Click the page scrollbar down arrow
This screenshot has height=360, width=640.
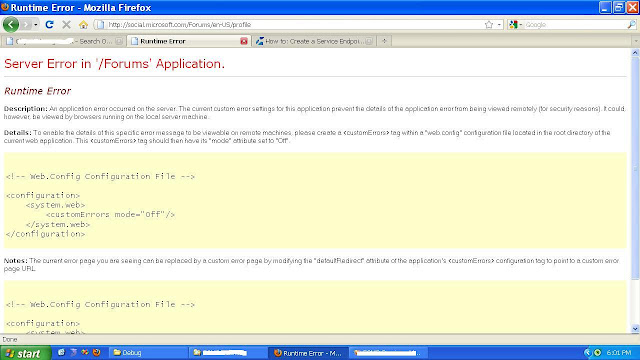[x=635, y=329]
